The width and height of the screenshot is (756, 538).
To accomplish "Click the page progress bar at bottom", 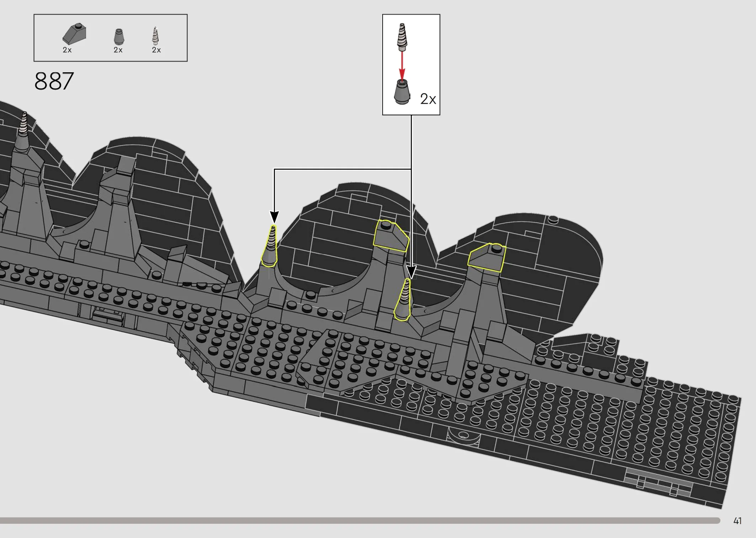I will (x=360, y=521).
